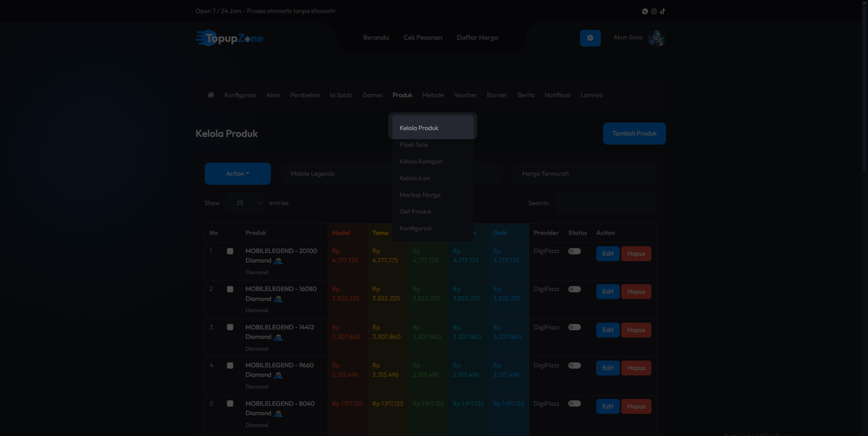868x436 pixels.
Task: Open the Games admin menu
Action: 373,95
